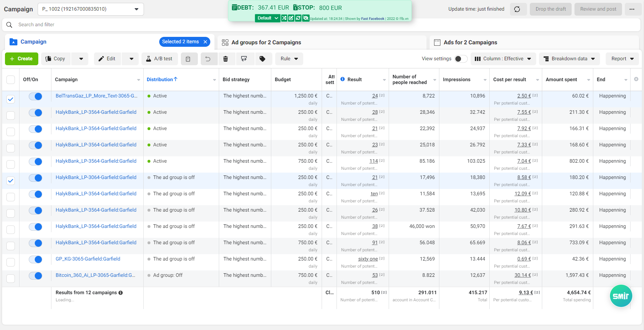Expand the arrow next to the Copy button

tap(81, 59)
